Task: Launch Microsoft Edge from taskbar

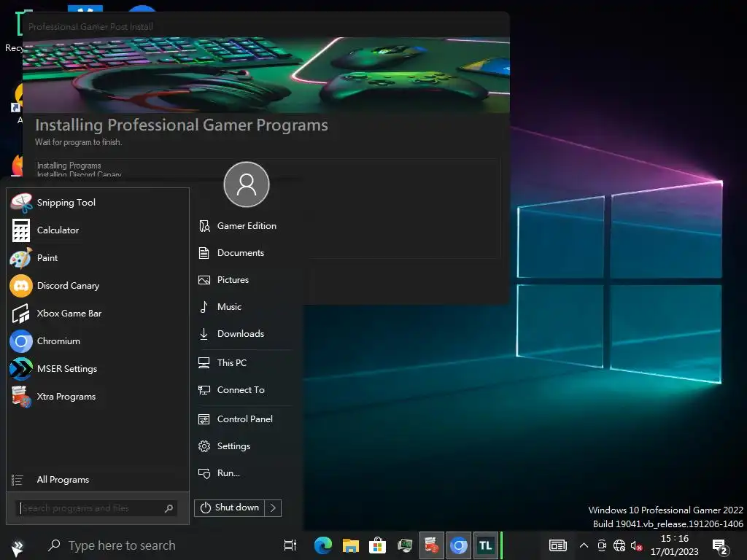Action: [x=323, y=545]
